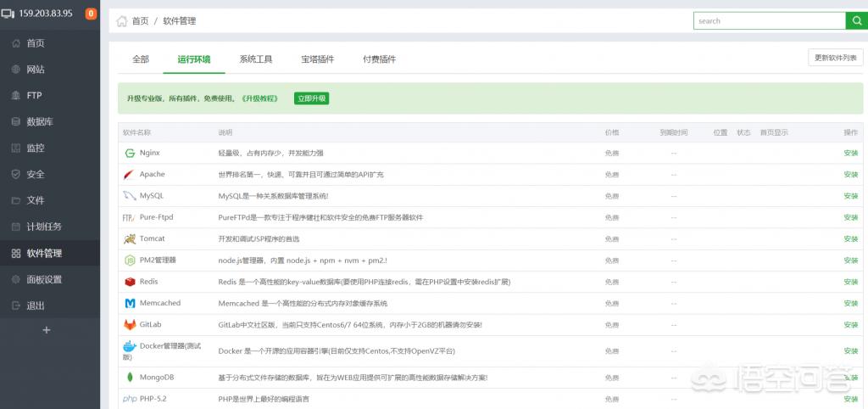
Task: Click 安装 for PM2管理器
Action: [850, 261]
